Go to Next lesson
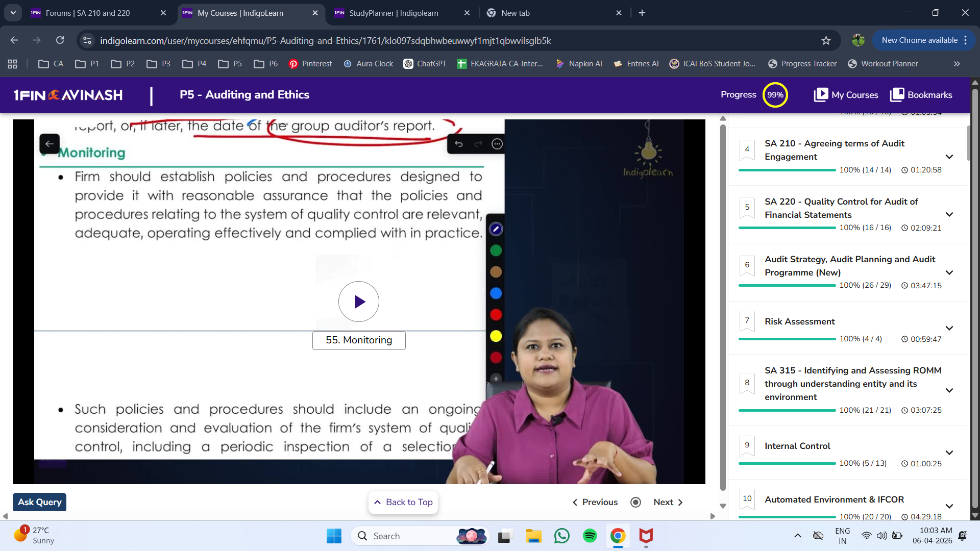This screenshot has width=980, height=551. pos(668,502)
